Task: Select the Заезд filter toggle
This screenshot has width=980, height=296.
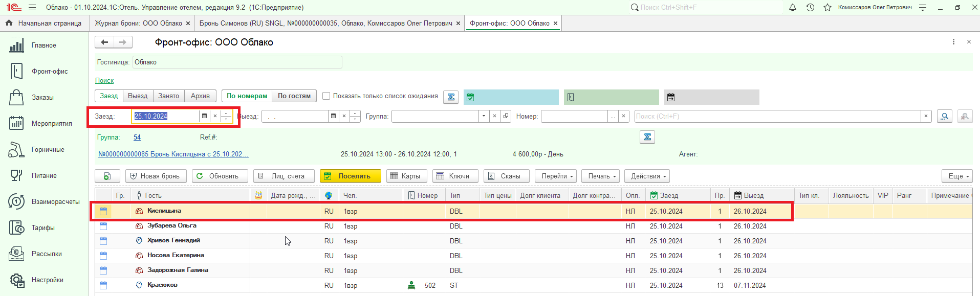Action: (109, 96)
